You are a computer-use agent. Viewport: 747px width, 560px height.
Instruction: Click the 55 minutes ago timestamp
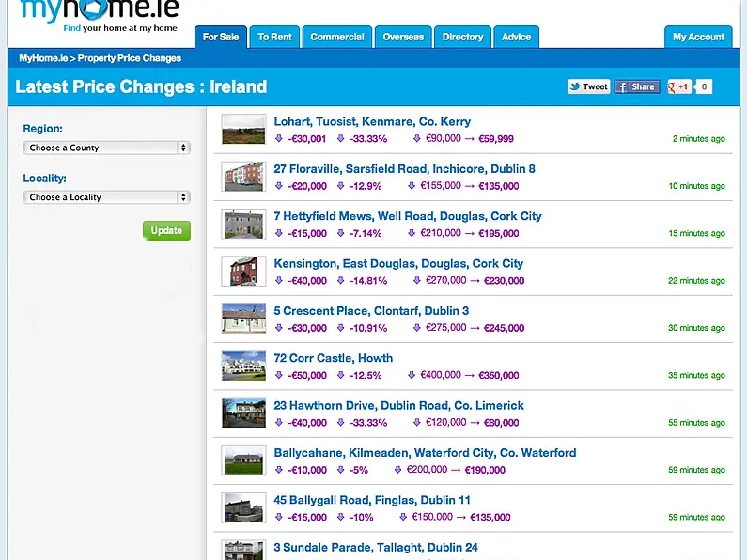696,423
